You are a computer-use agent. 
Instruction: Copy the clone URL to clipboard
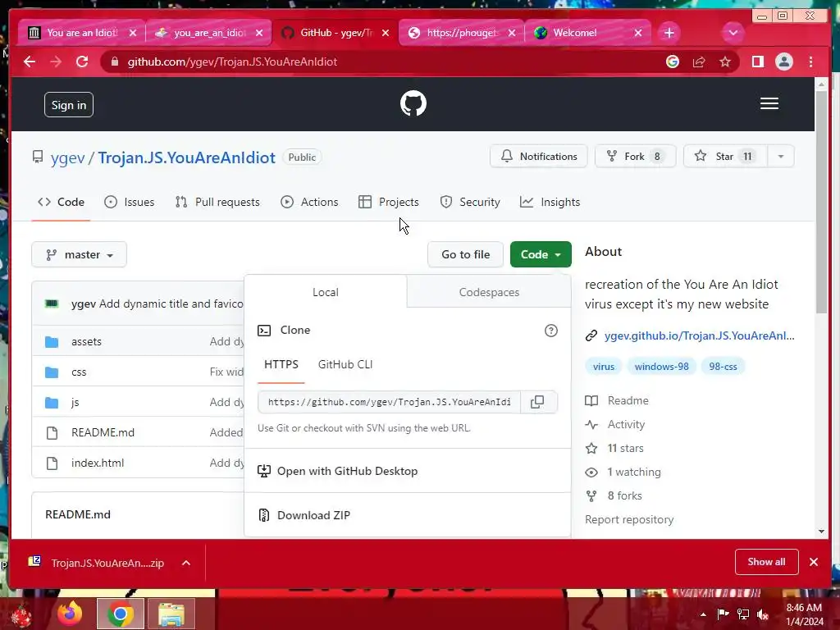tap(537, 402)
